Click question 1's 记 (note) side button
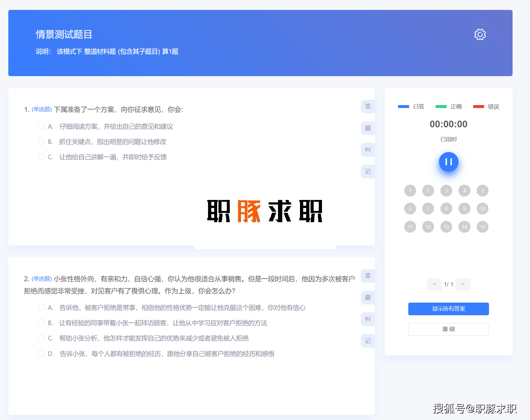Viewport: 530px width, 420px height. [x=368, y=171]
